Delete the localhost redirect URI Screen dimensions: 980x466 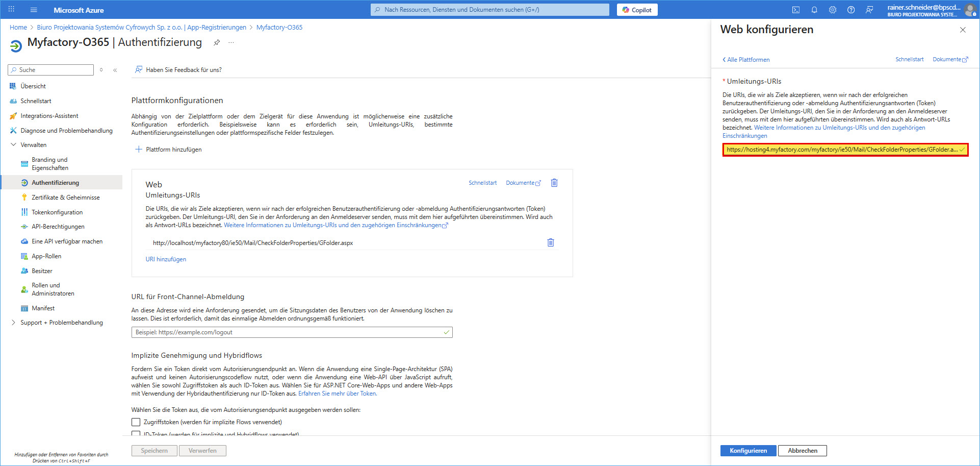click(x=551, y=242)
